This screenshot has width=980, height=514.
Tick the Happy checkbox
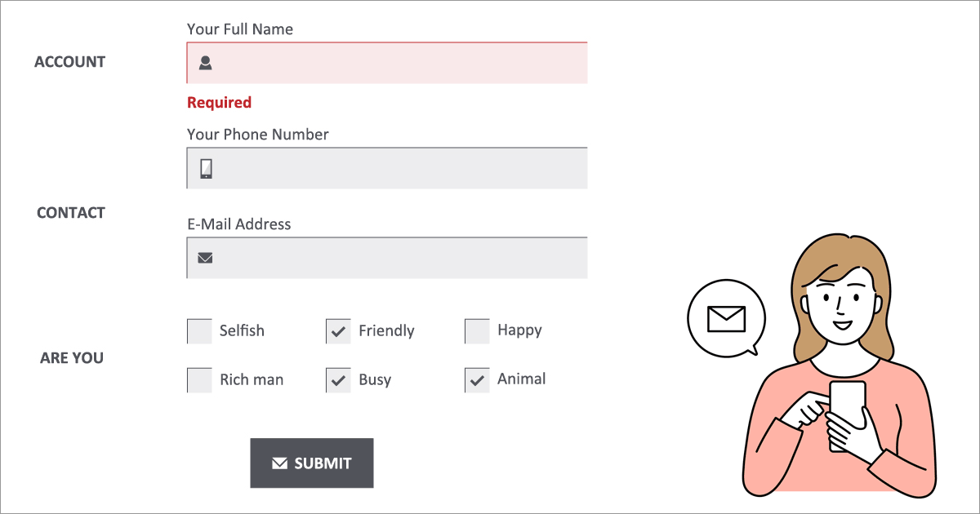(x=477, y=331)
